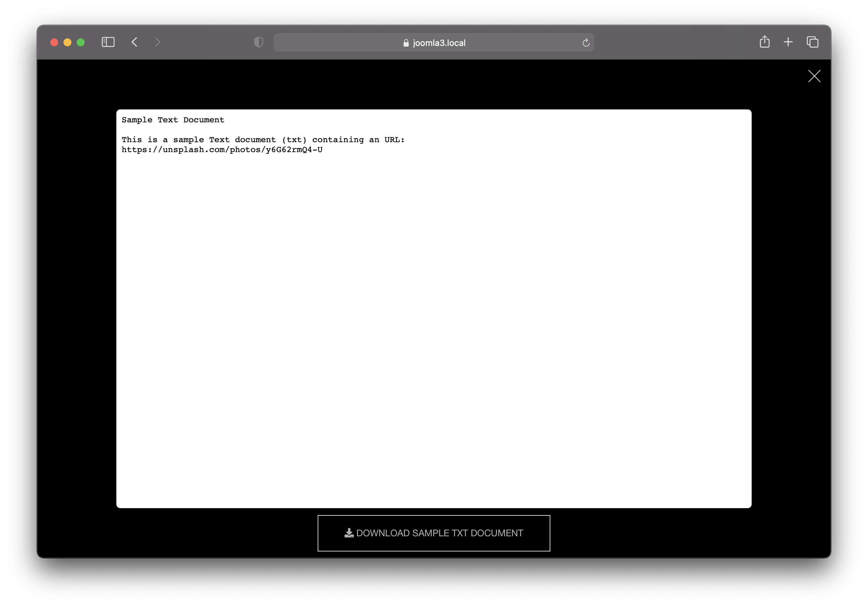Image resolution: width=868 pixels, height=607 pixels.
Task: Click the joomla3.local address bar
Action: [434, 42]
